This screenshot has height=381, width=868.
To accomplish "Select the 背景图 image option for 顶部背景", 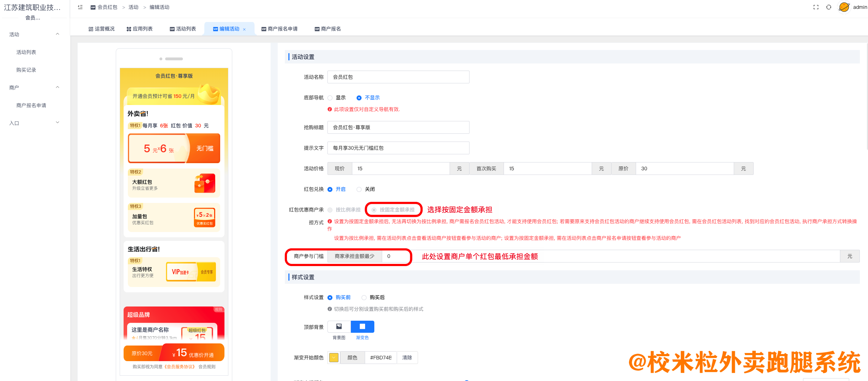I will coord(339,326).
